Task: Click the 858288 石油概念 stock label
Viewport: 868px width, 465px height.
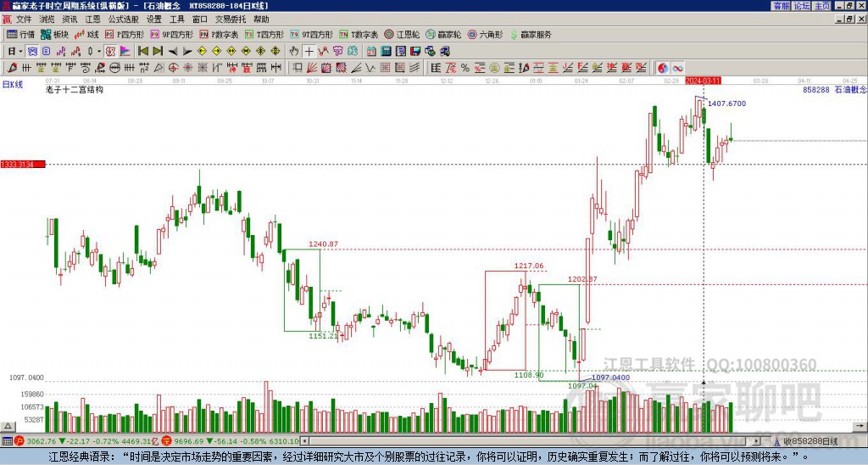Action: [835, 89]
